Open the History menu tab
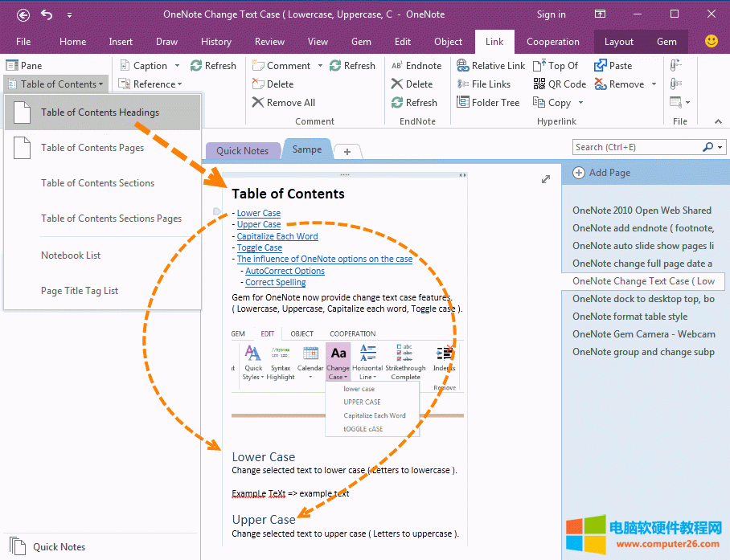This screenshot has width=730, height=560. [x=215, y=42]
